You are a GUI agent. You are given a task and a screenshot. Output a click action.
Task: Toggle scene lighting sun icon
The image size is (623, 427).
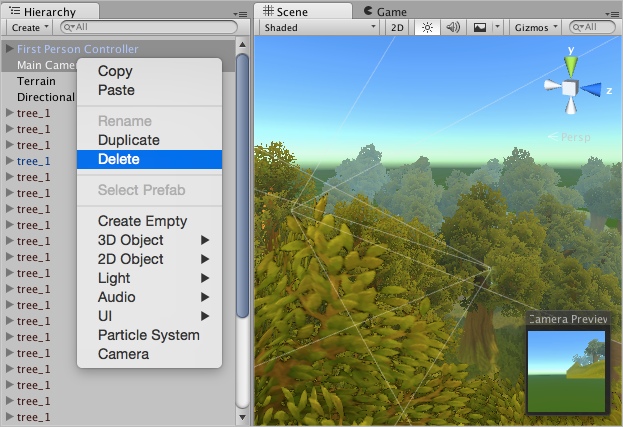[x=427, y=27]
